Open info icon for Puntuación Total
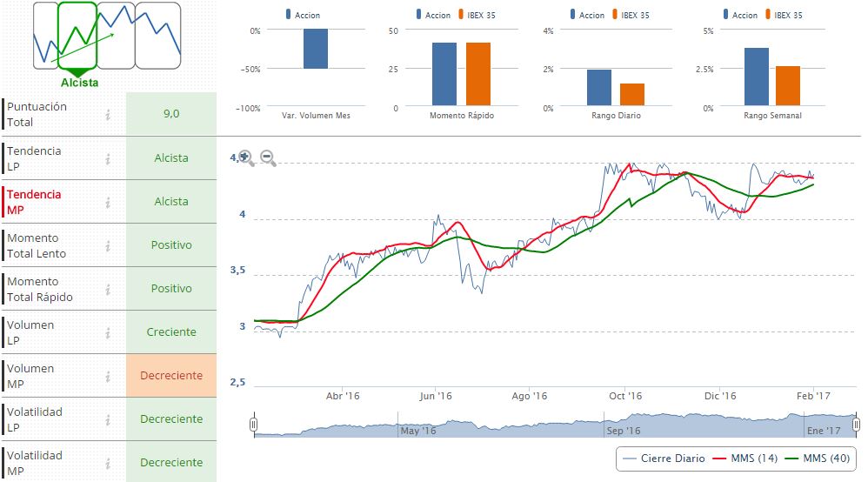 108,114
